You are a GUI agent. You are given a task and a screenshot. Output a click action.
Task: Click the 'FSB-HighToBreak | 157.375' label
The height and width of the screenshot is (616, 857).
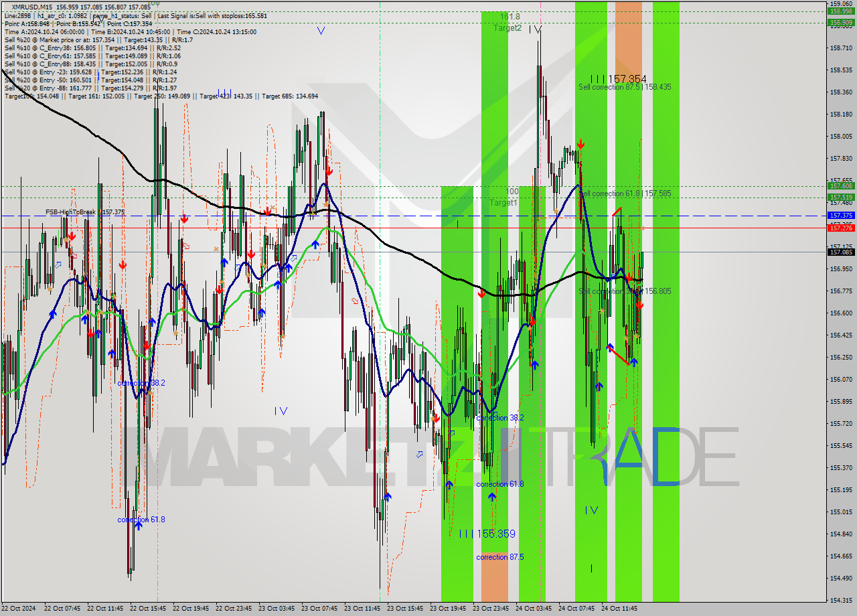[x=85, y=212]
